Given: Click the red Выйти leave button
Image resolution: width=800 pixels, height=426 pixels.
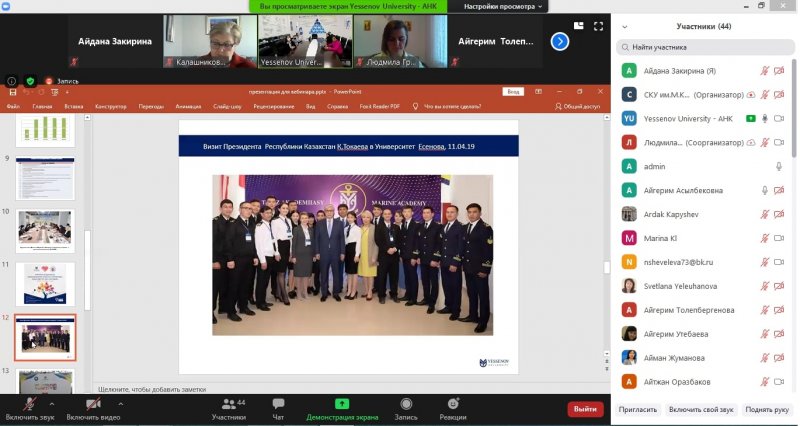Looking at the screenshot, I should click(x=585, y=409).
